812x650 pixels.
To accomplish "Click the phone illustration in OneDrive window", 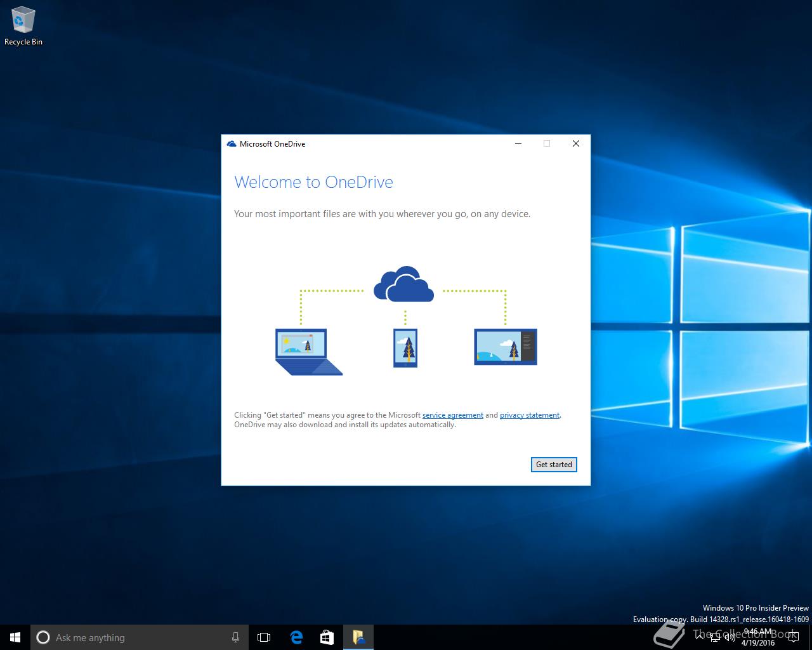I will (x=405, y=348).
